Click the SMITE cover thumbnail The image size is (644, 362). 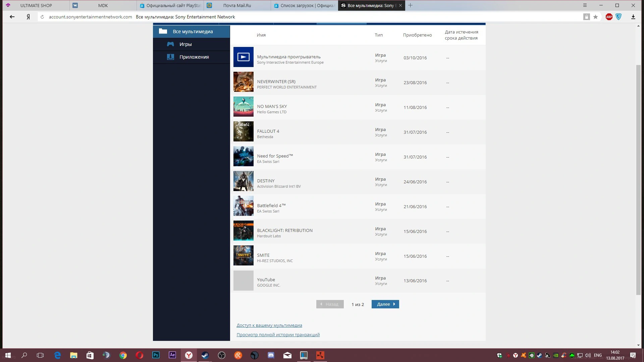[x=244, y=255]
